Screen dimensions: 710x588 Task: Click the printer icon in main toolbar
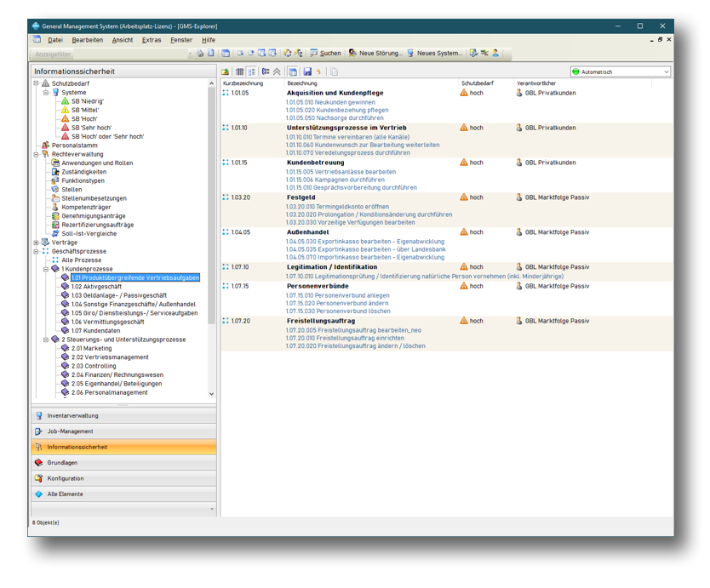(200, 54)
